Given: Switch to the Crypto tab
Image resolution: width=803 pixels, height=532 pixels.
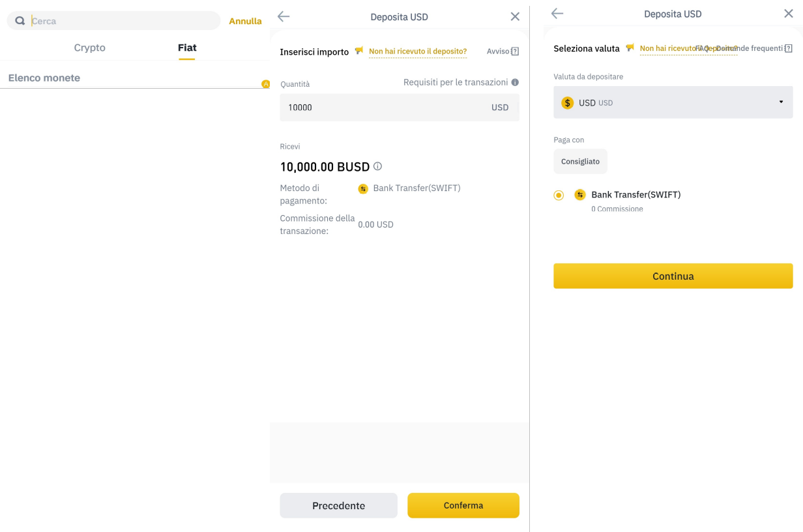Looking at the screenshot, I should (x=89, y=48).
